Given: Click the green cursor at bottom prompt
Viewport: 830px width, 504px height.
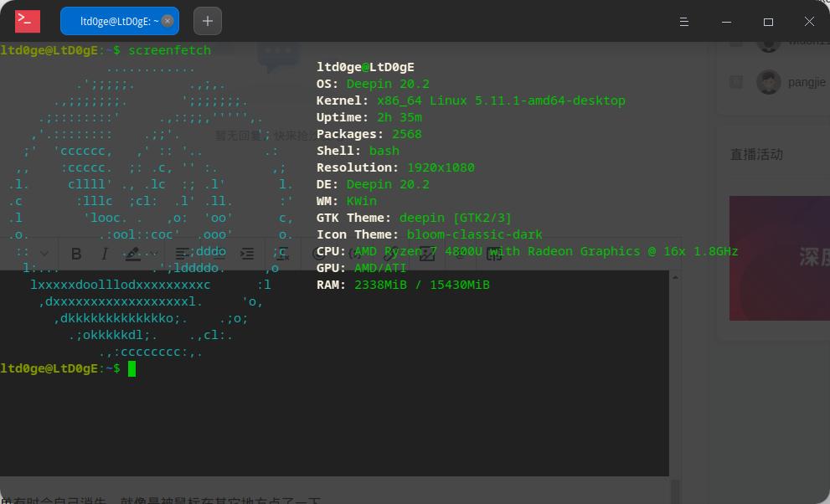Looking at the screenshot, I should pos(131,368).
